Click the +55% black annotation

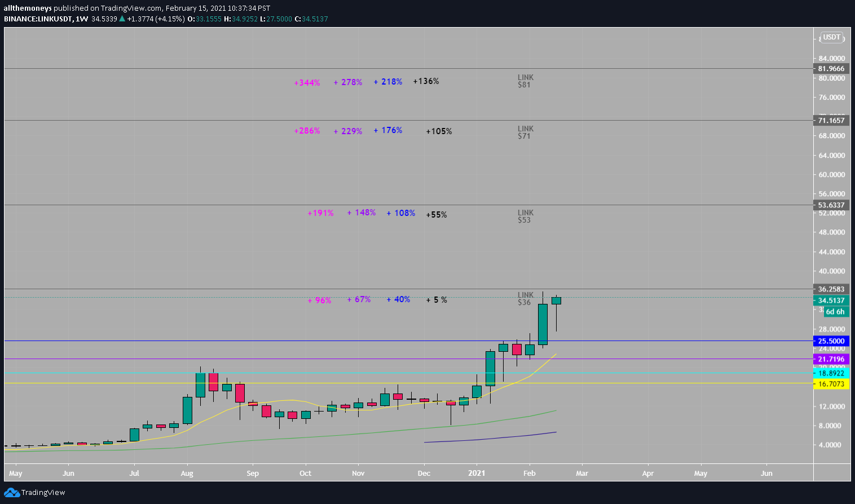tap(437, 215)
